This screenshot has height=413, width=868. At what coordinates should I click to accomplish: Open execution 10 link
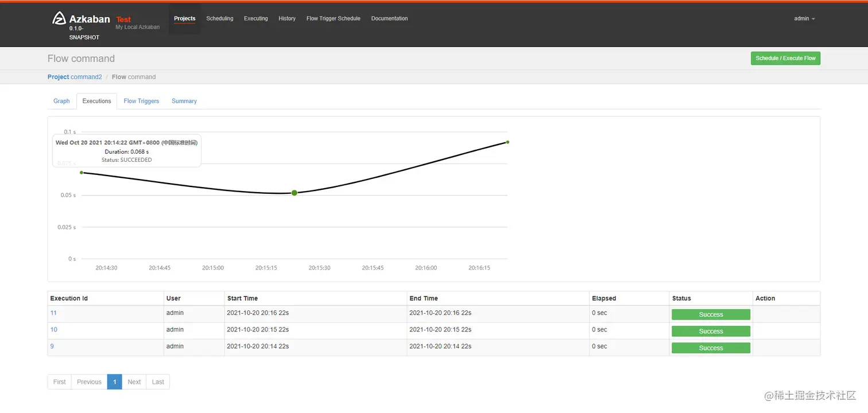coord(54,330)
